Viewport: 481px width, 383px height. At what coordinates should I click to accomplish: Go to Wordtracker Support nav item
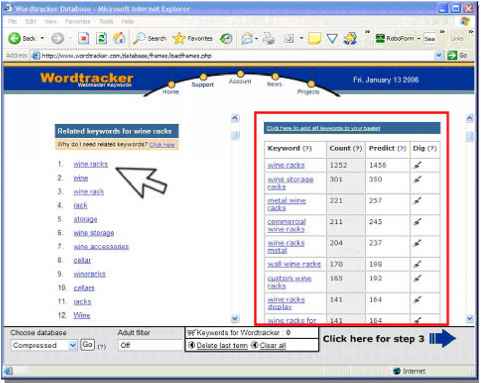(x=203, y=82)
